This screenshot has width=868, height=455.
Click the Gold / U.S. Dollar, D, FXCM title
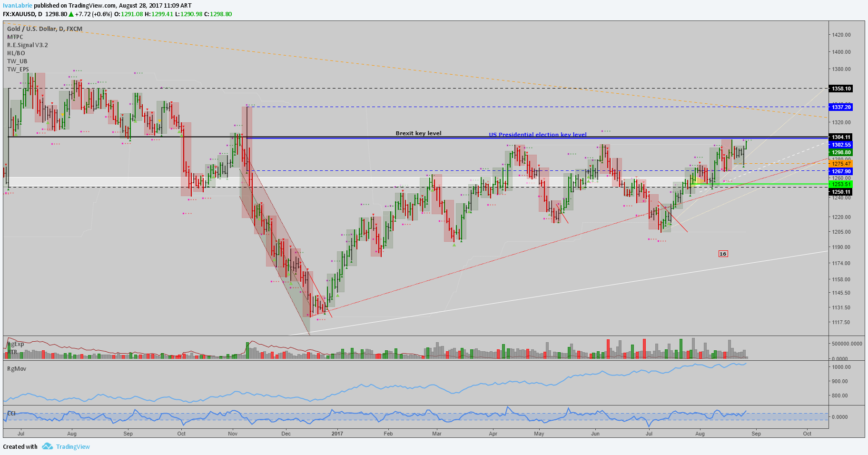pos(45,29)
